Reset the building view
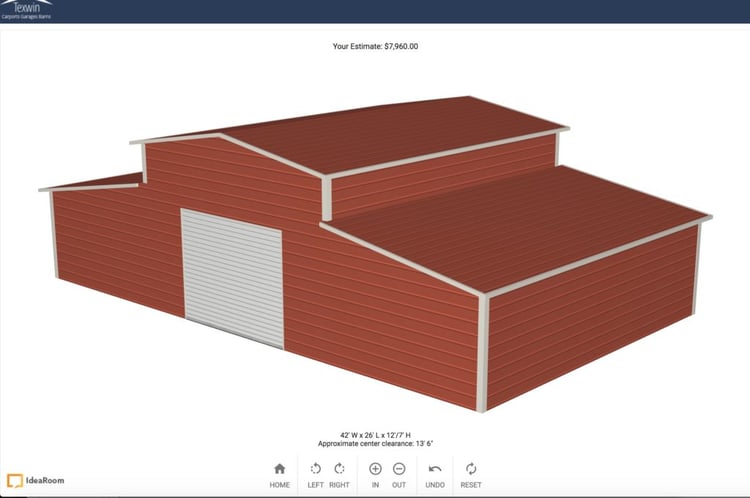Image resolution: width=750 pixels, height=498 pixels. (471, 469)
